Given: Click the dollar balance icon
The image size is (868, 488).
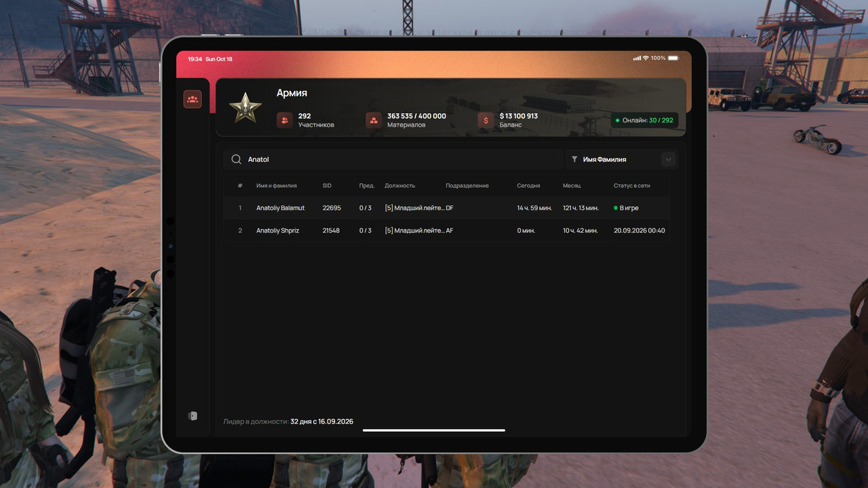Looking at the screenshot, I should (486, 120).
